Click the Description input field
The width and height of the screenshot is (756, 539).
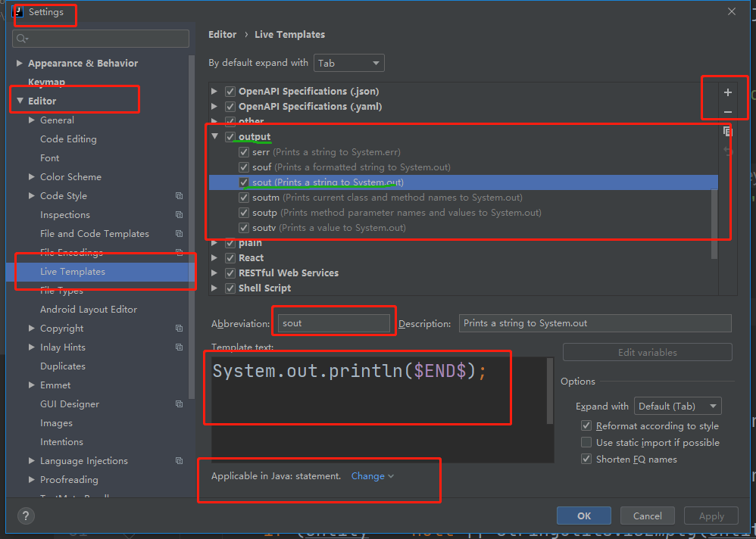pyautogui.click(x=595, y=323)
